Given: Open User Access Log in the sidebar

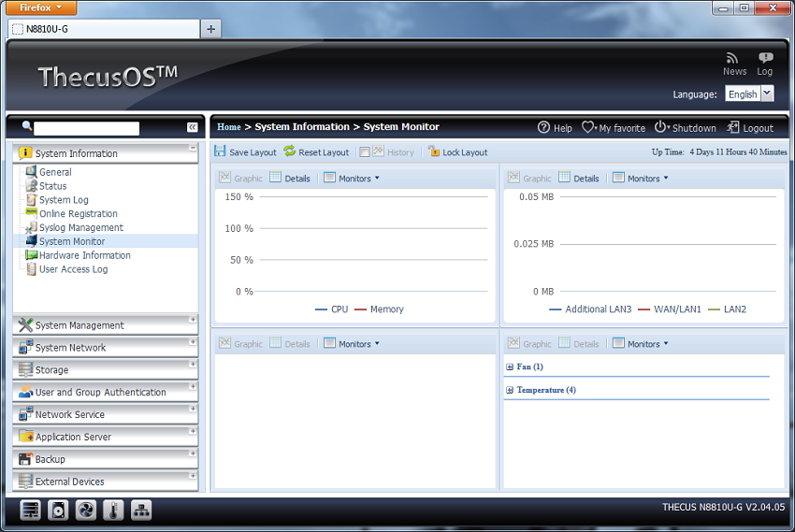Looking at the screenshot, I should click(x=74, y=269).
